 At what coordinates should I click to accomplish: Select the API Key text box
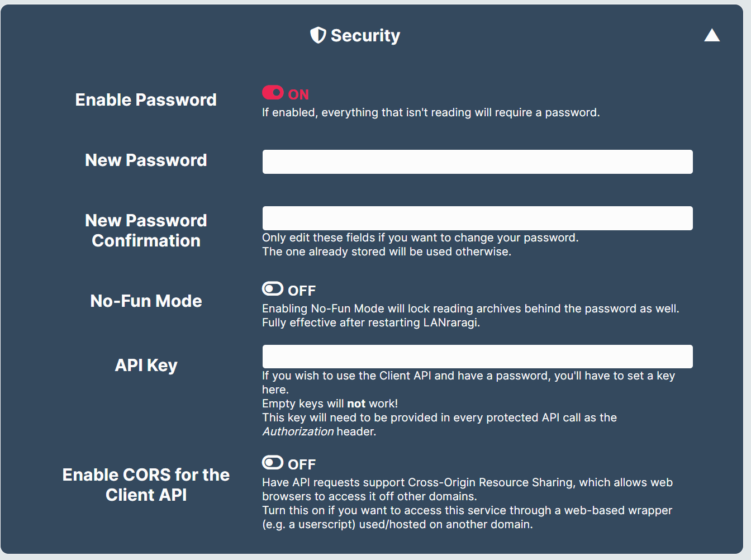(478, 357)
